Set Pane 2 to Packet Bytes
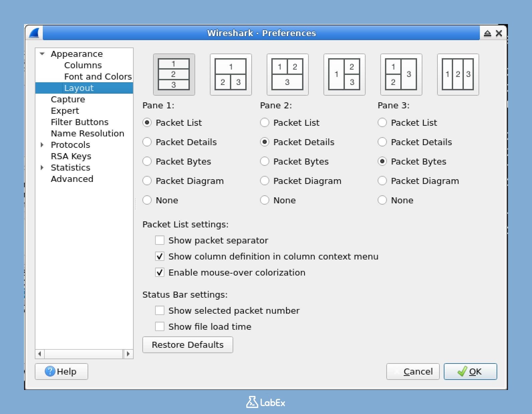This screenshot has height=414, width=532. pyautogui.click(x=294, y=162)
